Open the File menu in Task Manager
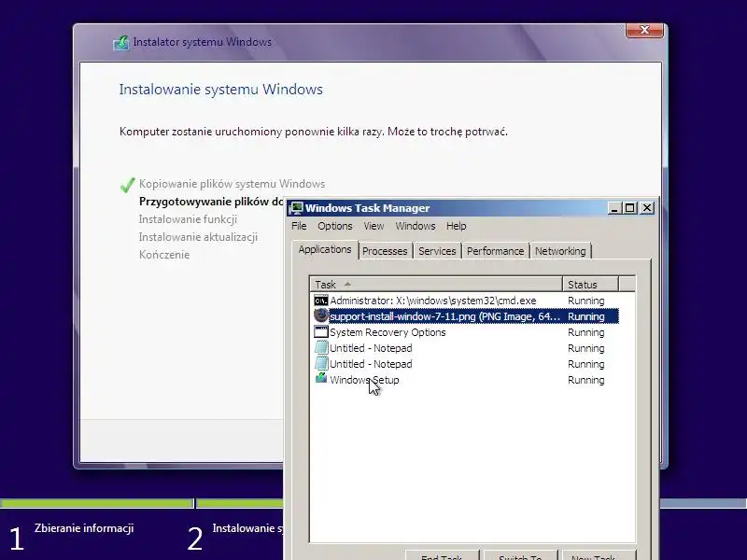 (x=299, y=226)
